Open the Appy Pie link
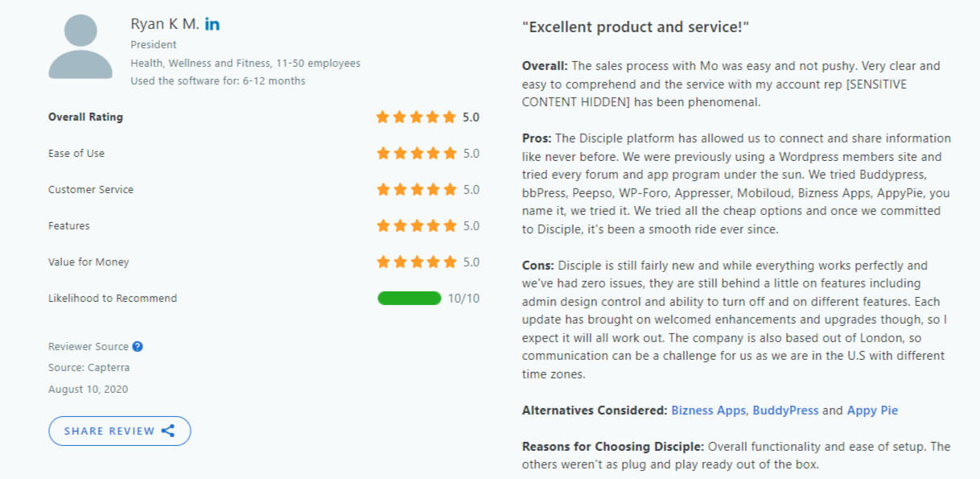Screen dimensions: 980x479 click(x=871, y=410)
